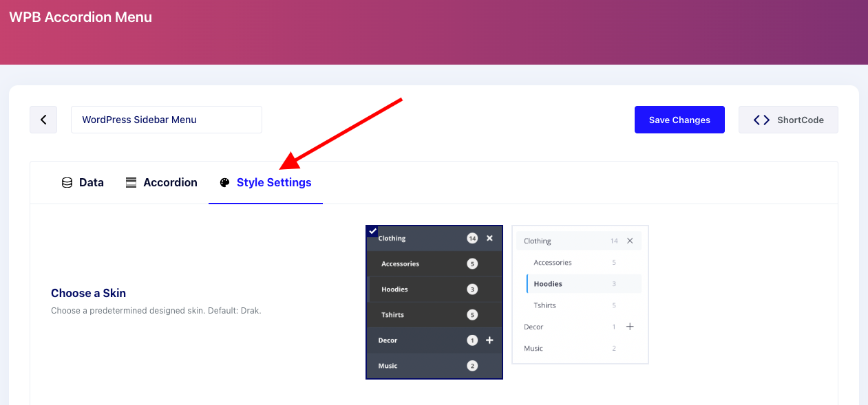This screenshot has height=405, width=868.
Task: Open the ShortCode button
Action: coord(788,120)
